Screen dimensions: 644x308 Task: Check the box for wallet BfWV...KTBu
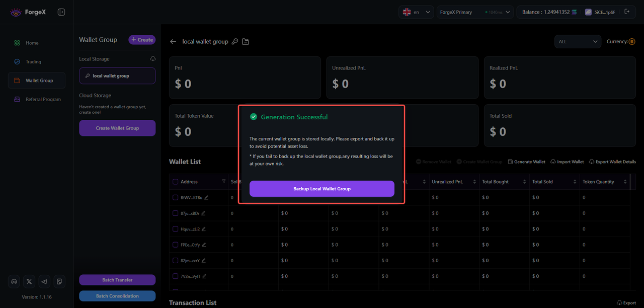point(176,198)
